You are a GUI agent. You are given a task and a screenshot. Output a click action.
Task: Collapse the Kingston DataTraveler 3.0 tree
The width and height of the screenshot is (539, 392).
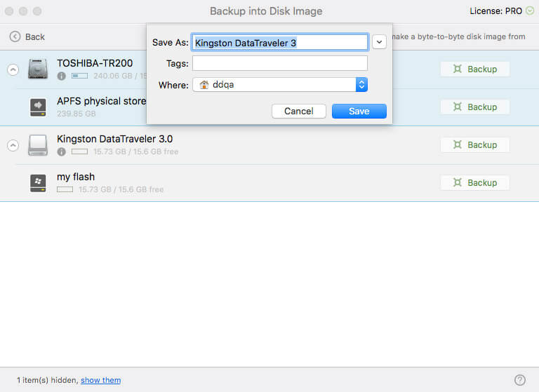(x=13, y=145)
